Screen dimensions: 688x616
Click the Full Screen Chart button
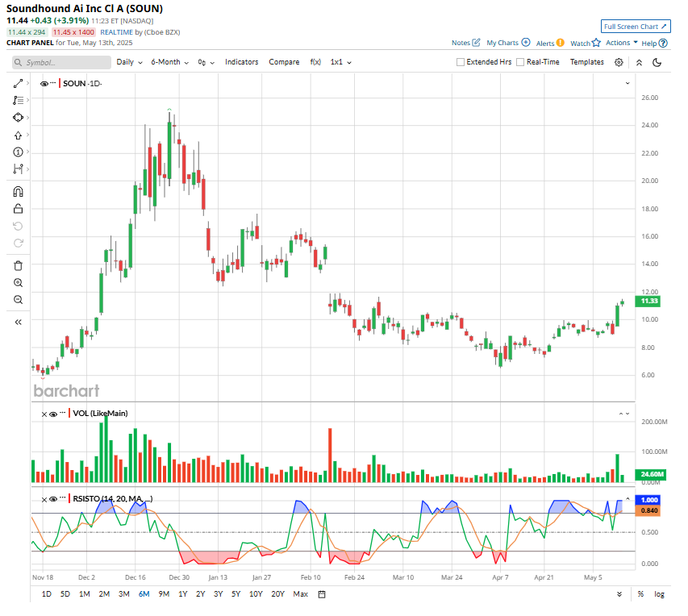[x=636, y=27]
